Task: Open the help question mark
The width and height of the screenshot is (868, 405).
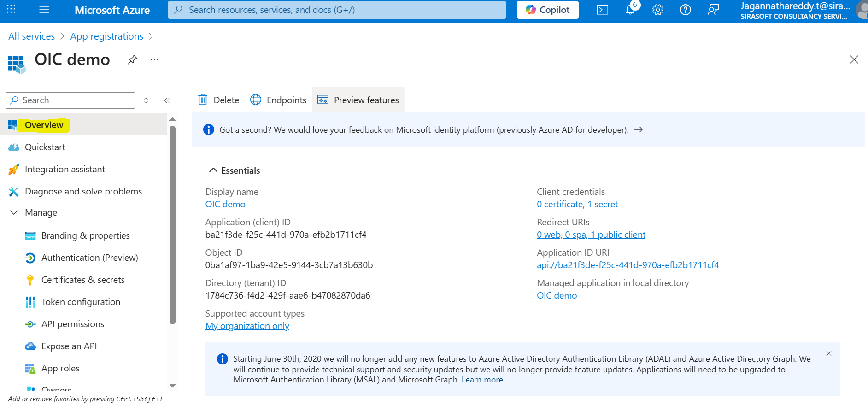Action: click(x=686, y=10)
